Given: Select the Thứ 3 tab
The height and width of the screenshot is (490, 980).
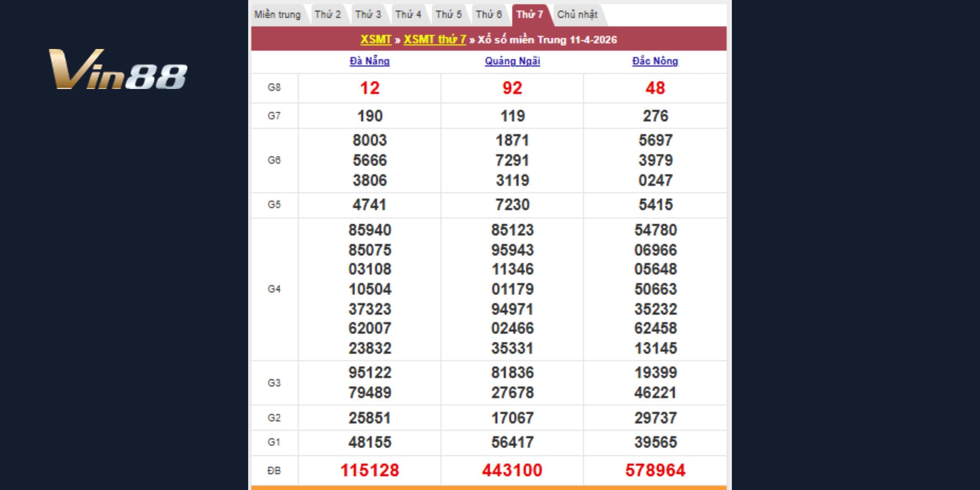Looking at the screenshot, I should [x=368, y=15].
